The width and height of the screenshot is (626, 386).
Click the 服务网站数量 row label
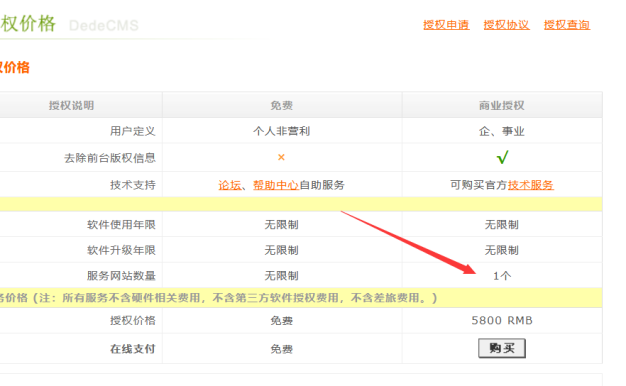[121, 275]
